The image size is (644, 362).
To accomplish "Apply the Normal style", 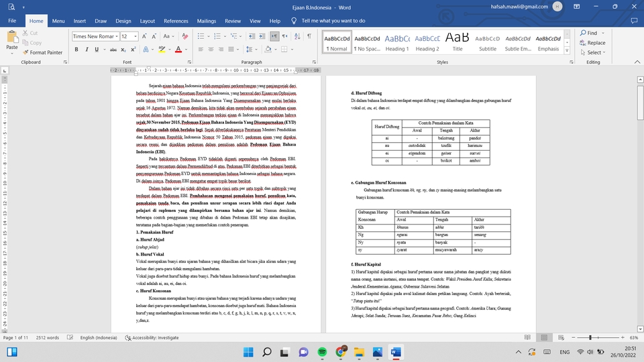I will [x=337, y=42].
